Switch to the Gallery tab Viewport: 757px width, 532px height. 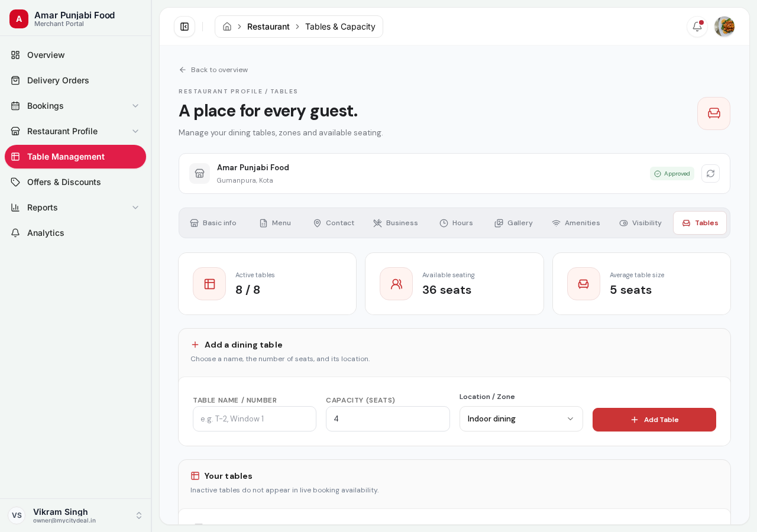click(513, 223)
